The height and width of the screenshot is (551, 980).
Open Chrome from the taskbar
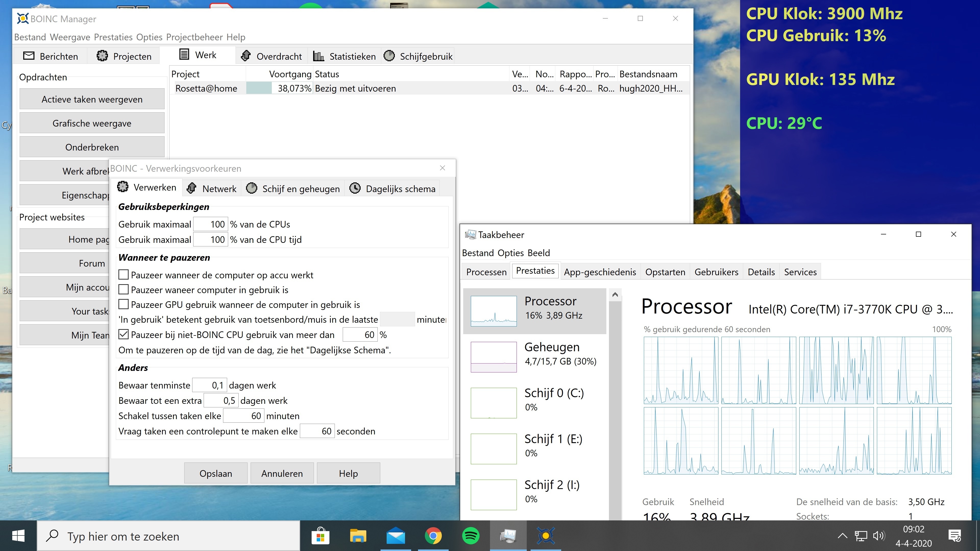click(433, 536)
